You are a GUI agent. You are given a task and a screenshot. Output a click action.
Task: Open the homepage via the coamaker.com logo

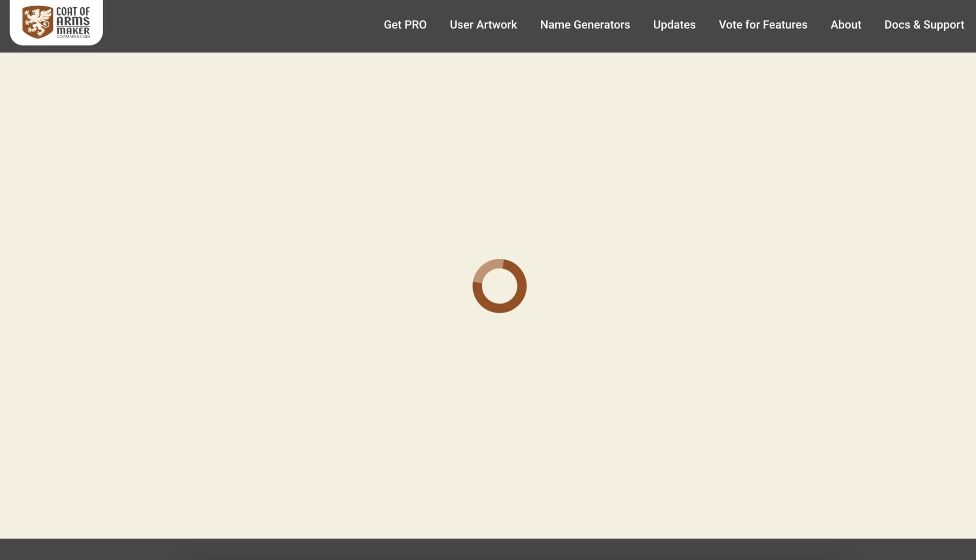[56, 22]
